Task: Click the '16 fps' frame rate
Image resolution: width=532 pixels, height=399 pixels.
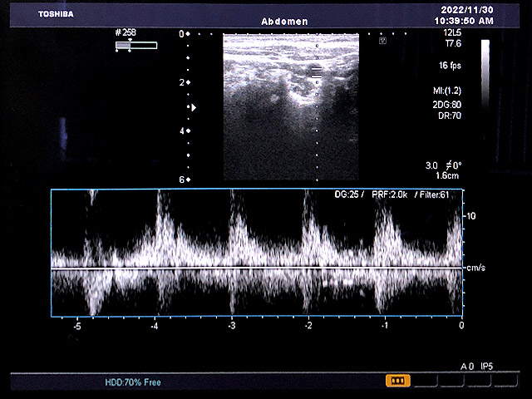Action: coord(450,65)
